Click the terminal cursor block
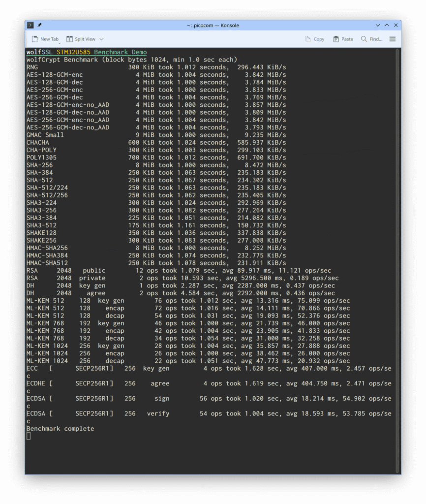This screenshot has height=504, width=426. [x=29, y=436]
